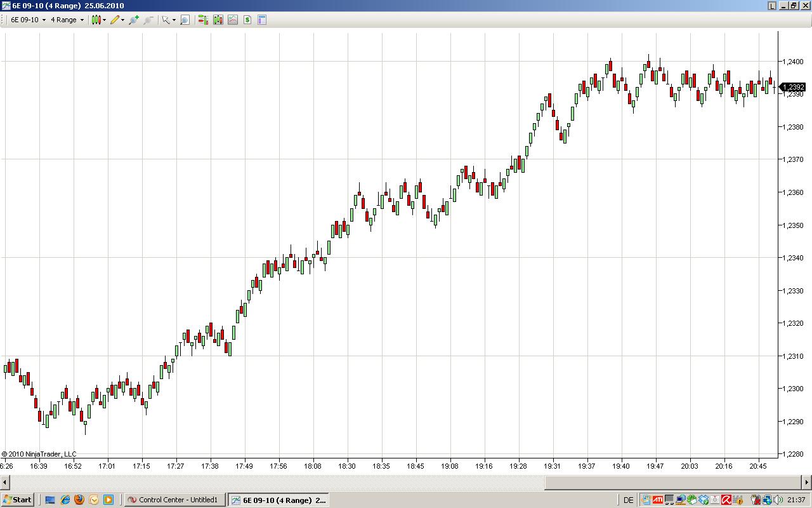The height and width of the screenshot is (508, 812).
Task: Toggle the Chart Trader icon
Action: pyautogui.click(x=203, y=20)
